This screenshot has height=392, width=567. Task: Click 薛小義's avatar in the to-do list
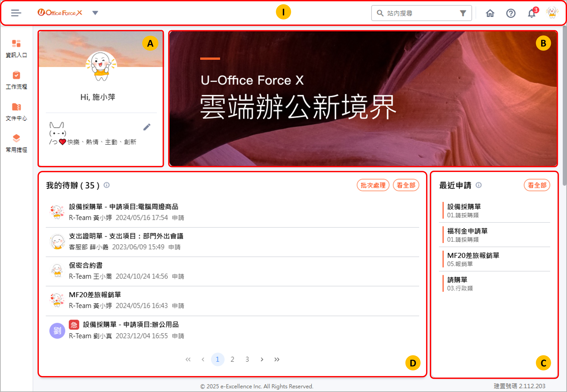57,242
